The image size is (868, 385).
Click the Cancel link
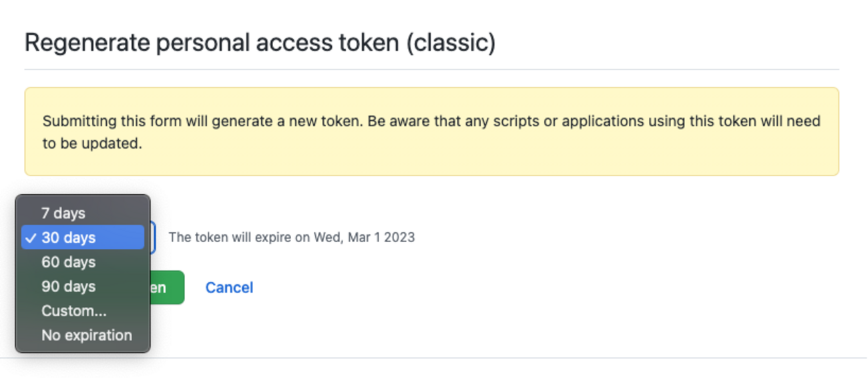click(x=229, y=288)
